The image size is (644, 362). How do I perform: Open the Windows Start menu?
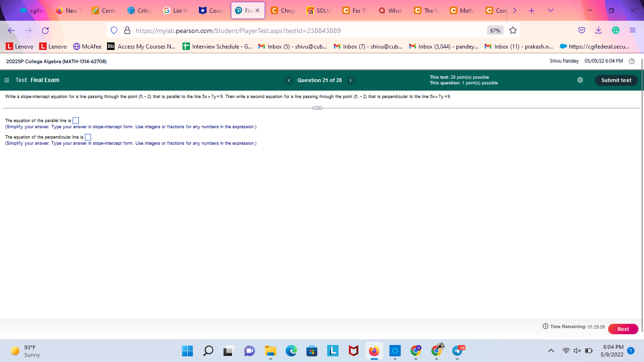187,351
